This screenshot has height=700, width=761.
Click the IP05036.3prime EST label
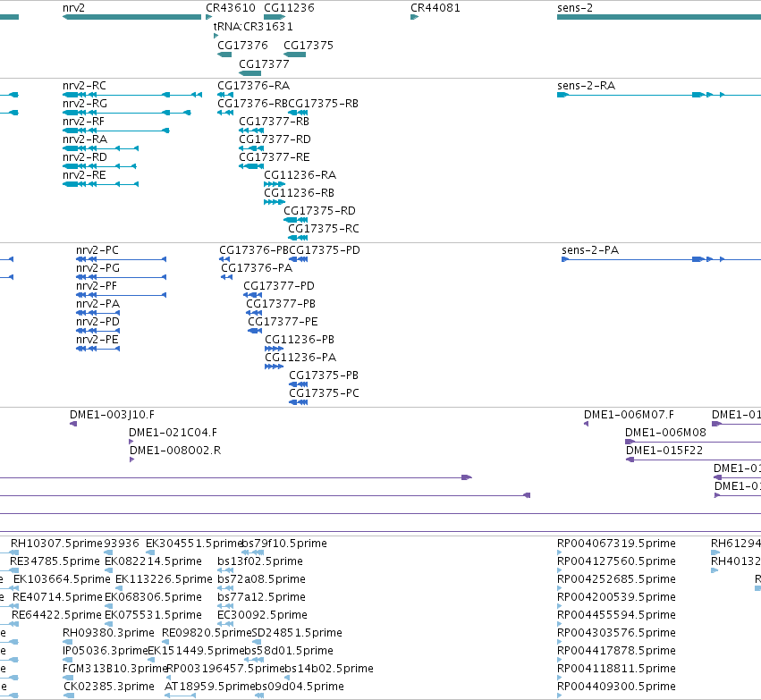[106, 651]
